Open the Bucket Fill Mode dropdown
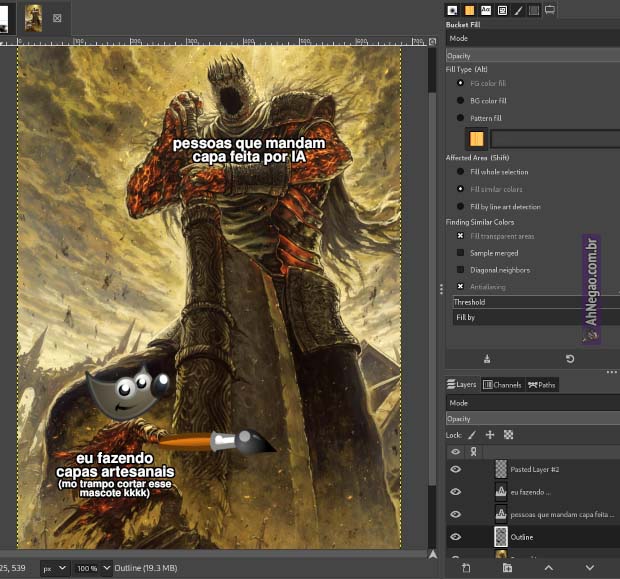 point(531,38)
